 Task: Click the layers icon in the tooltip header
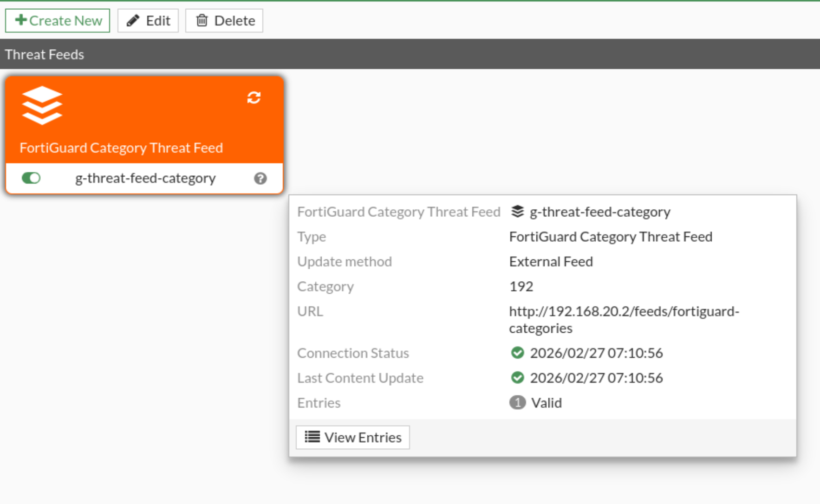[x=517, y=212]
